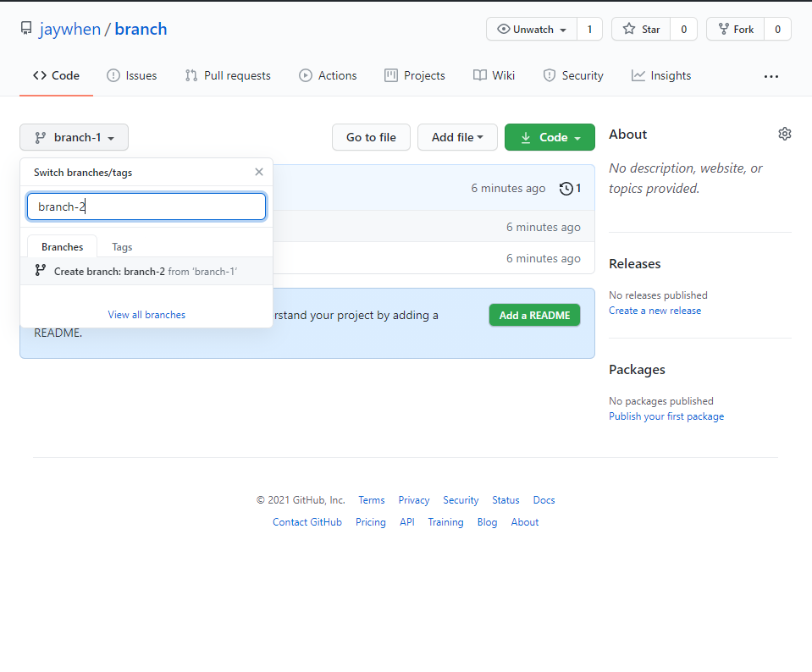The image size is (812, 672).
Task: Click the Releases heading
Action: (x=635, y=263)
